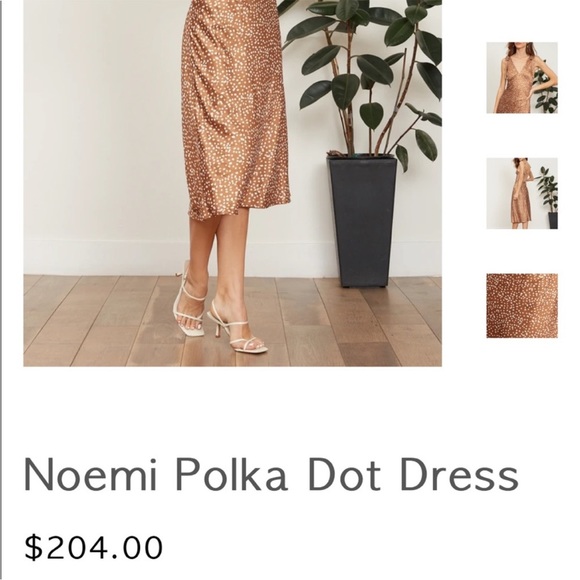580x580 pixels.
Task: Select the polka dot fabric close-up thumbnail
Action: pos(522,306)
